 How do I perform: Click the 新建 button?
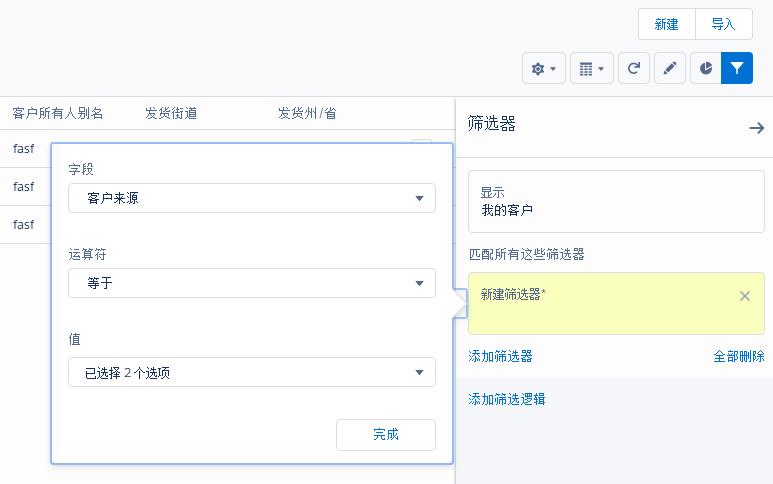(666, 24)
